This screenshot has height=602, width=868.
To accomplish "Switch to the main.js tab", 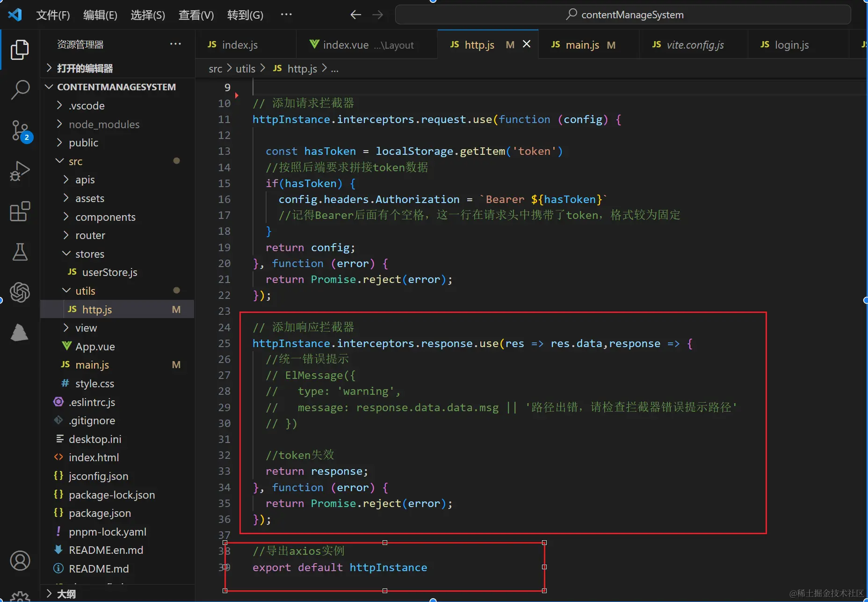I will coord(589,44).
